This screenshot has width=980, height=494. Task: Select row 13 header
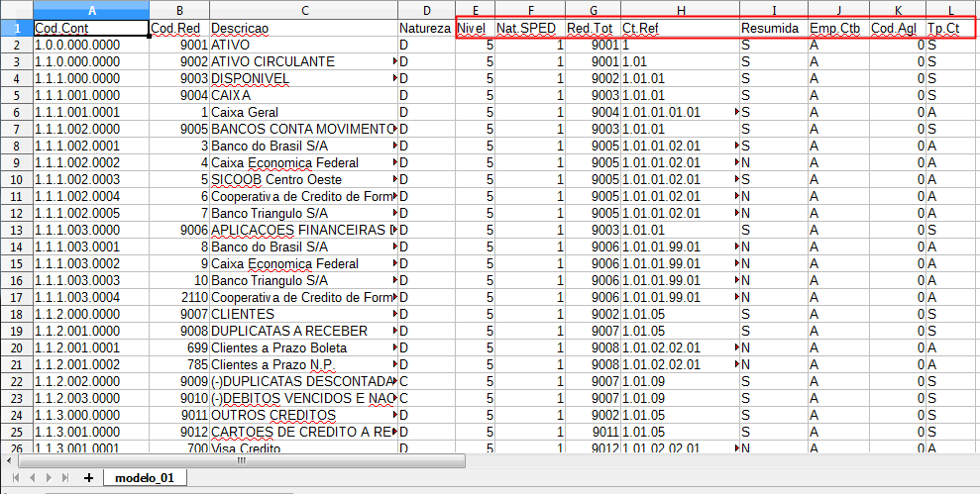tap(16, 230)
